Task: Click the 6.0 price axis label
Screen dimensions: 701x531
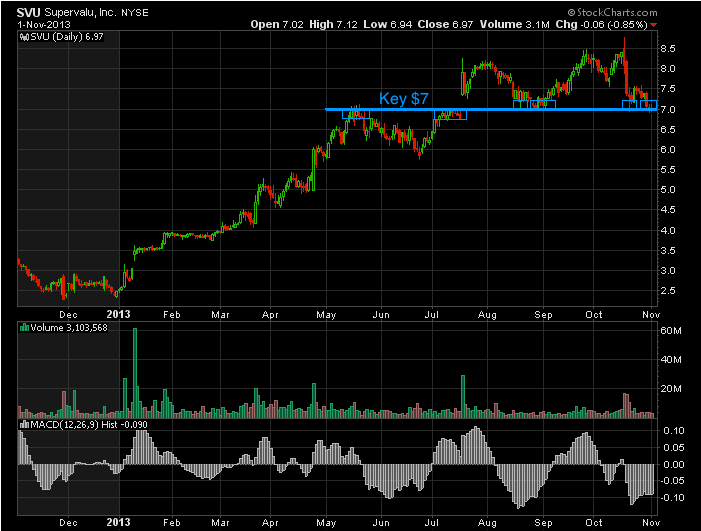Action: point(668,150)
